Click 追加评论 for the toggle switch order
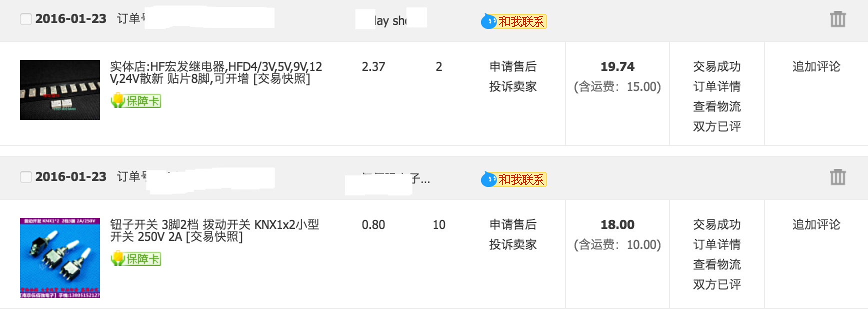868x310 pixels. click(x=816, y=224)
